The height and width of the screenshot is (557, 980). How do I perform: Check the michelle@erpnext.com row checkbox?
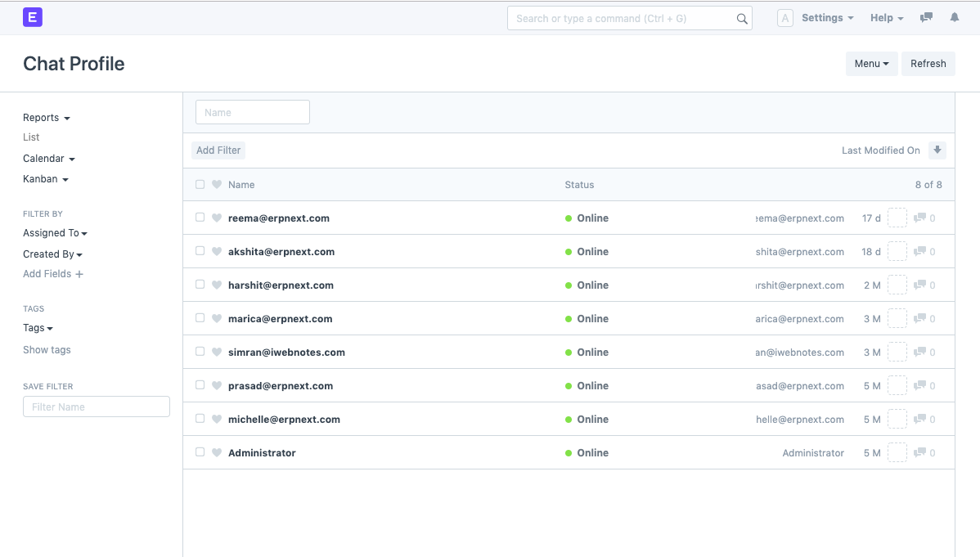pyautogui.click(x=200, y=419)
